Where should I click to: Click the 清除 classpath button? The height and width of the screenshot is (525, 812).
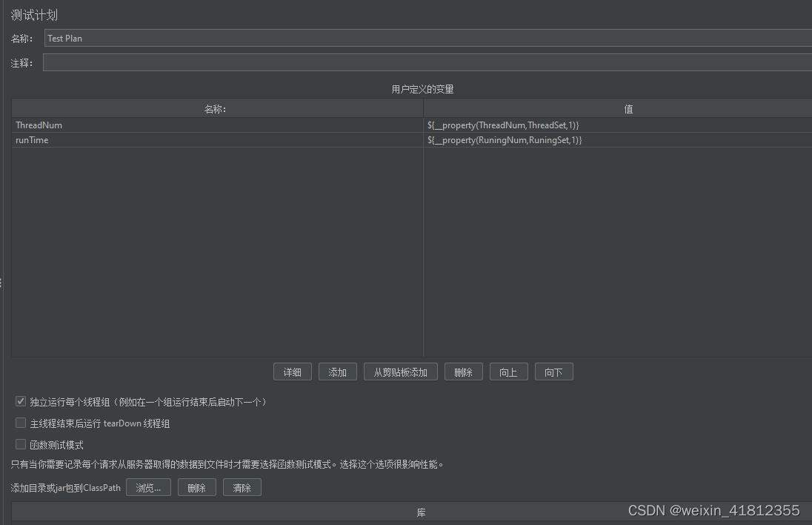(x=242, y=488)
